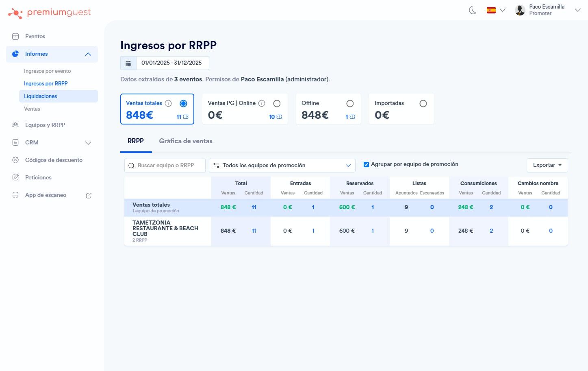Click Códigos de descuento sidebar icon
Screen dimensions: 588x371
(15, 160)
